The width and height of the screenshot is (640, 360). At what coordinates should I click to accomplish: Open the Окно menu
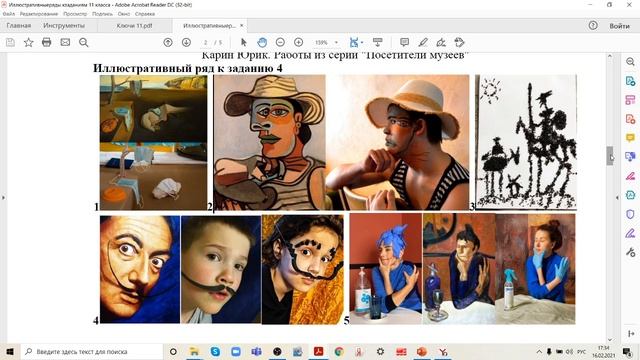coord(124,14)
